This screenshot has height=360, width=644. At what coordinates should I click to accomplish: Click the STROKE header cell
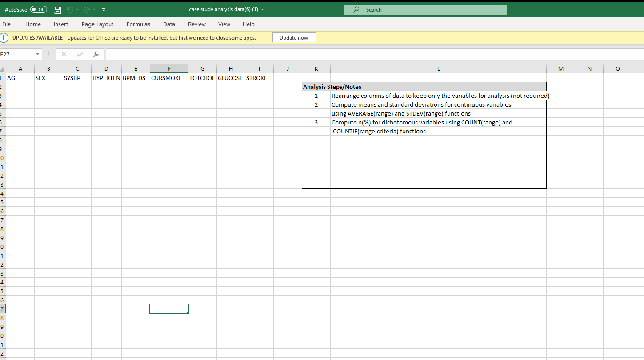coord(259,78)
